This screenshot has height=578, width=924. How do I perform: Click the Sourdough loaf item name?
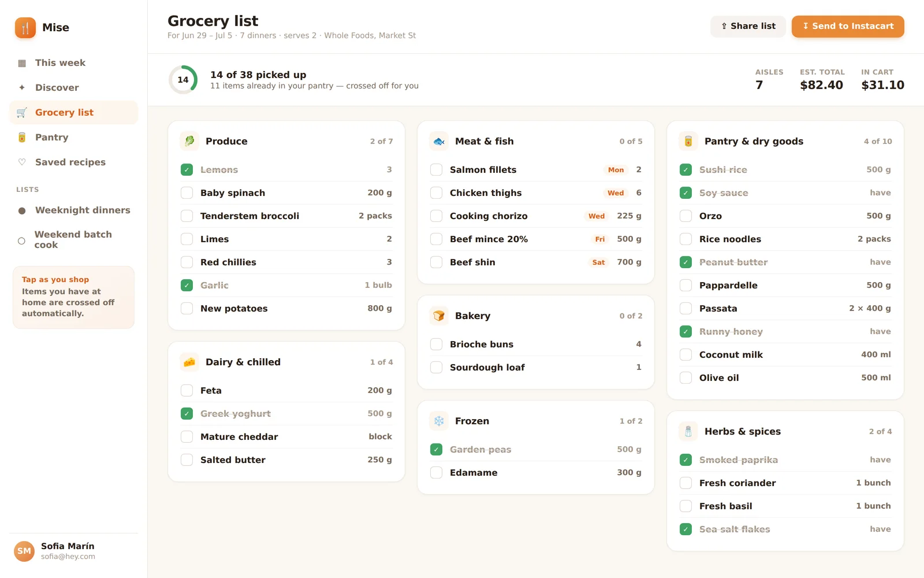487,368
